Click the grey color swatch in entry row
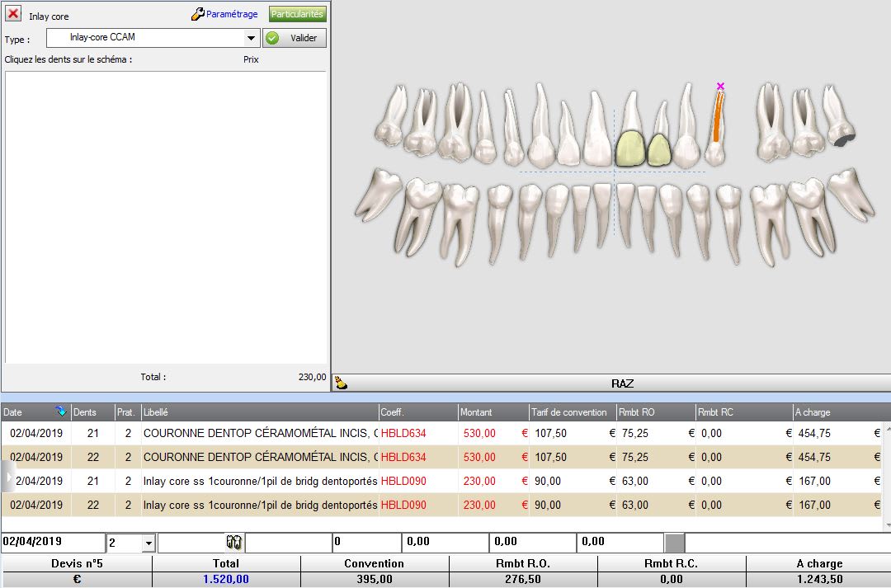 [674, 542]
